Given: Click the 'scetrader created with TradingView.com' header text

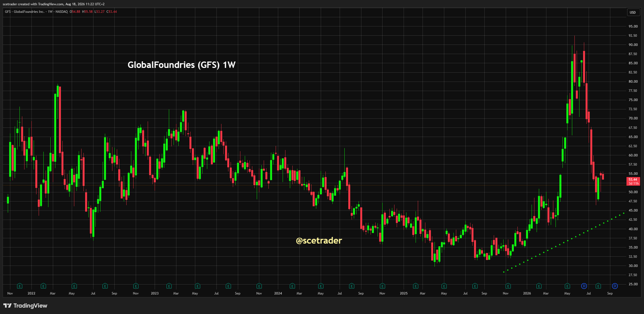Looking at the screenshot, I should (x=33, y=4).
